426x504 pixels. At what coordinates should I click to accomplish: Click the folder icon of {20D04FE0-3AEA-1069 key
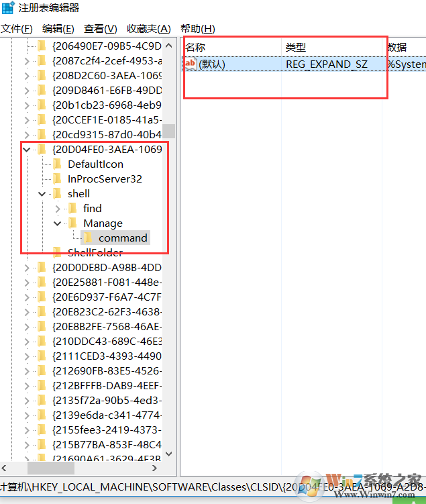tap(42, 150)
